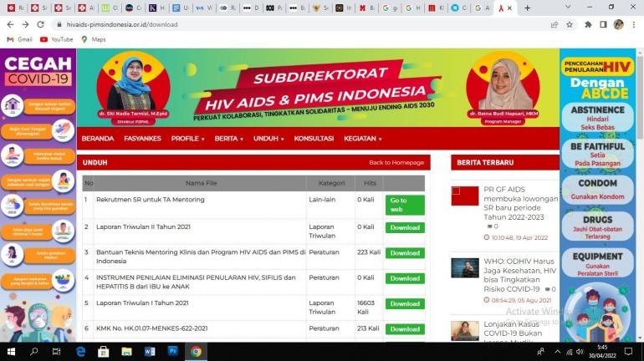
Task: Open the Chrome three-dot menu
Action: coord(634,24)
